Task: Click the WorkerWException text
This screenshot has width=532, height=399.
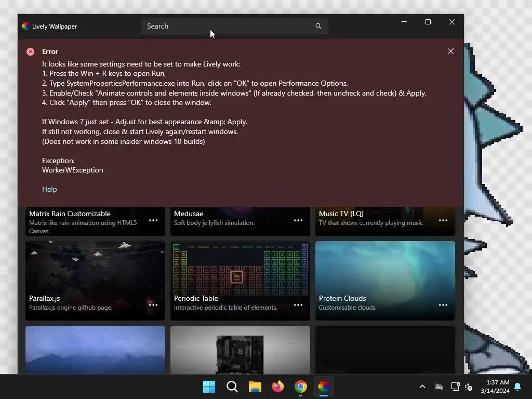Action: 73,170
